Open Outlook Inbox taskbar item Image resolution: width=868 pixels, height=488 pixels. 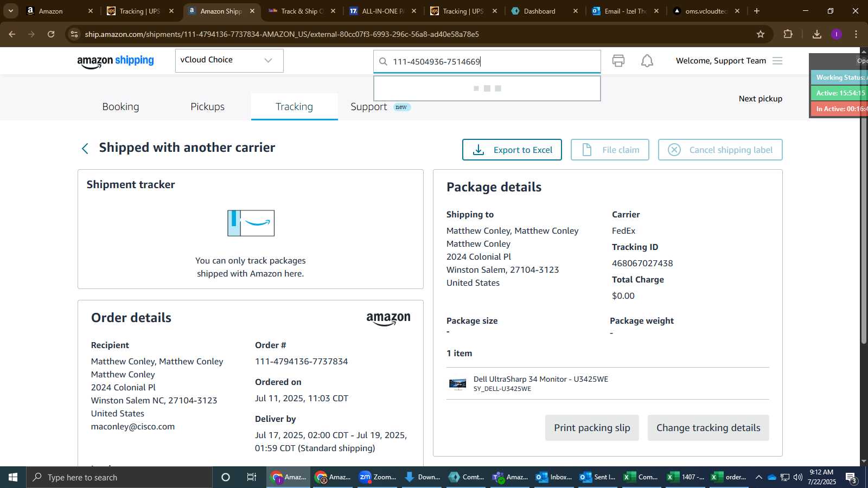point(554,477)
